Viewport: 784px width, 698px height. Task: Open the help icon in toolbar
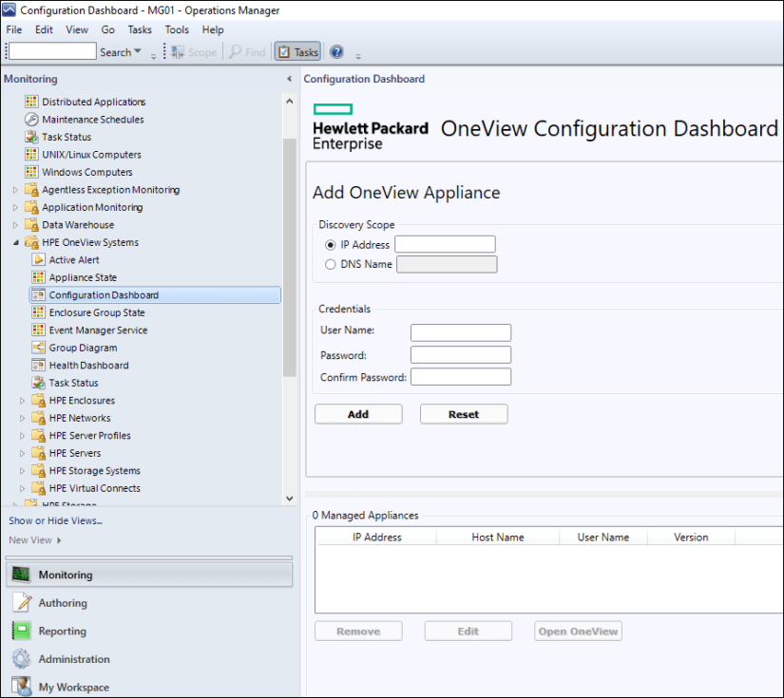tap(336, 52)
